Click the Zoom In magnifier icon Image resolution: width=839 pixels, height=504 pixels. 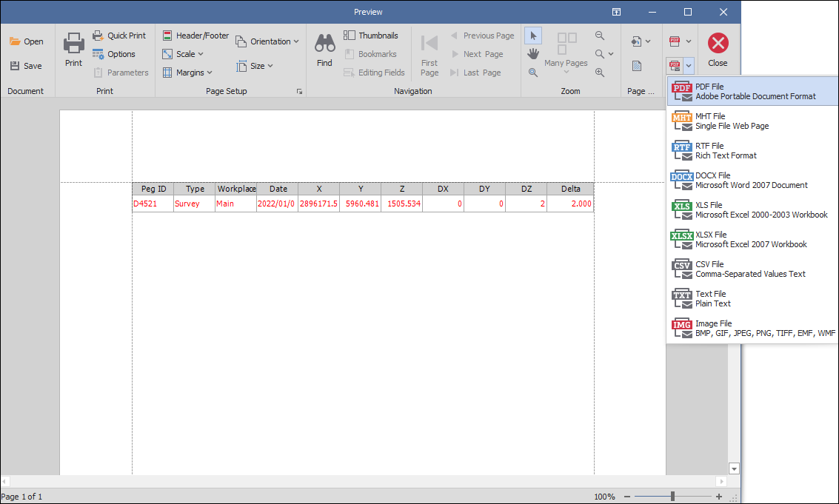pyautogui.click(x=600, y=73)
